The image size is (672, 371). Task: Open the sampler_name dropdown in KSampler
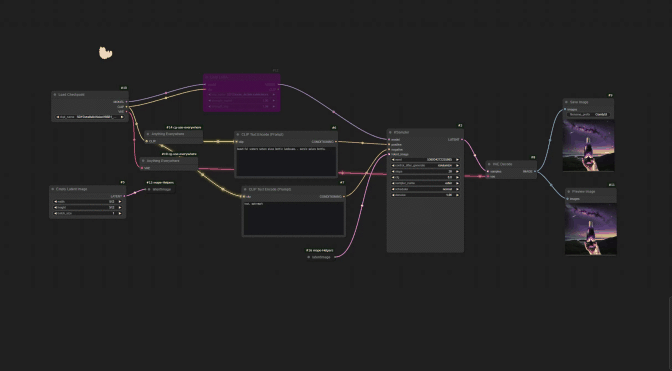(x=425, y=183)
